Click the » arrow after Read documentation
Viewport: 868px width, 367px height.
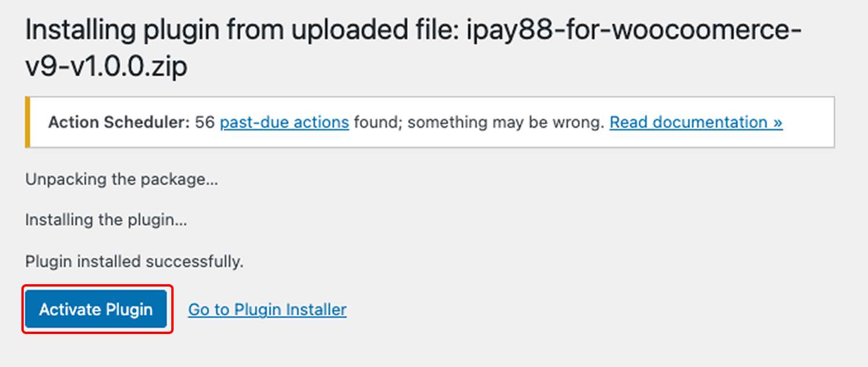(778, 123)
